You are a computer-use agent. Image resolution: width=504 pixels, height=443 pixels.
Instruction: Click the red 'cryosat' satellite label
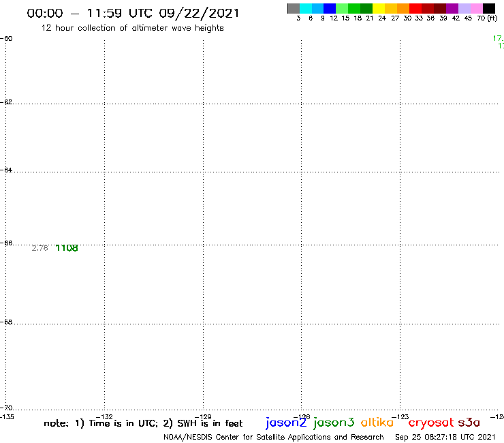pyautogui.click(x=431, y=423)
